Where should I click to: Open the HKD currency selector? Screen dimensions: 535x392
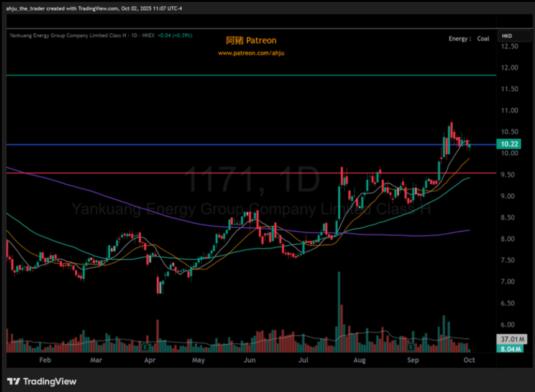(514, 36)
